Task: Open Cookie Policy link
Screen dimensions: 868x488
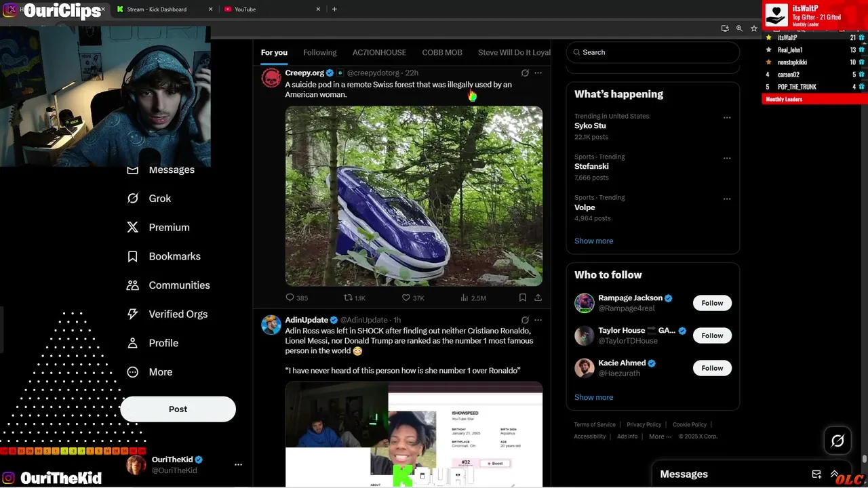Action: pyautogui.click(x=690, y=425)
